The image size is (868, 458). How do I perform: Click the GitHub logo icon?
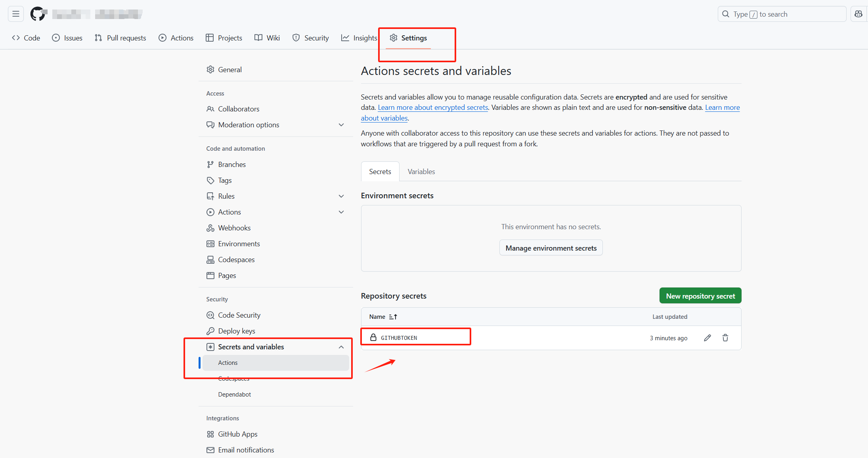click(38, 14)
